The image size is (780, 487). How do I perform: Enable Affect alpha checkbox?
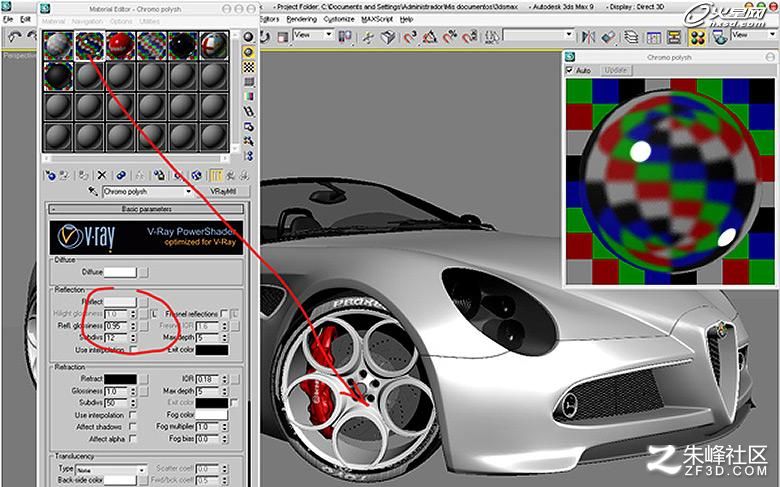click(133, 439)
